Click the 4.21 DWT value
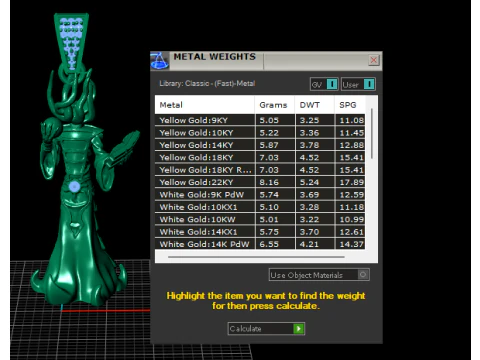 click(309, 244)
